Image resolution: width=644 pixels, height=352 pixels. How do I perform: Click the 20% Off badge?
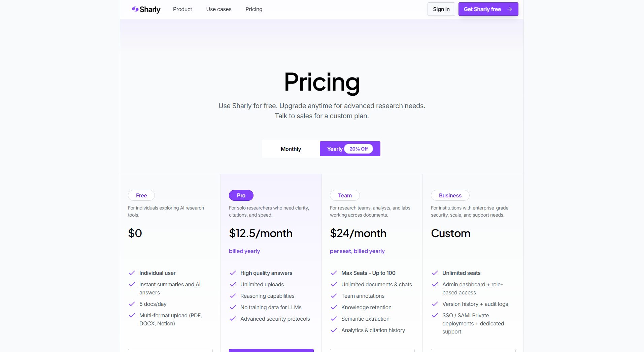359,149
